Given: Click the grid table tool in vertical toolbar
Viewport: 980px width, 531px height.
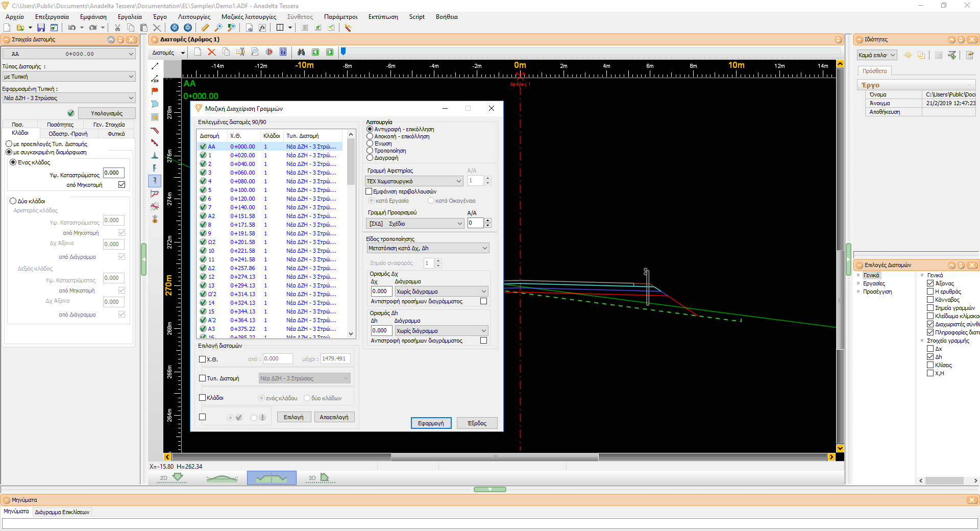Looking at the screenshot, I should [155, 117].
